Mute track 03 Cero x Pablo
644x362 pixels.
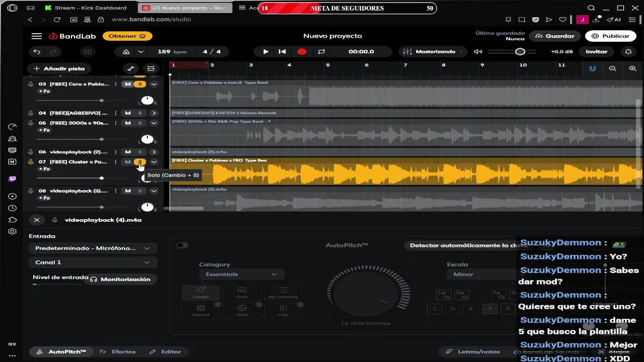(x=128, y=84)
